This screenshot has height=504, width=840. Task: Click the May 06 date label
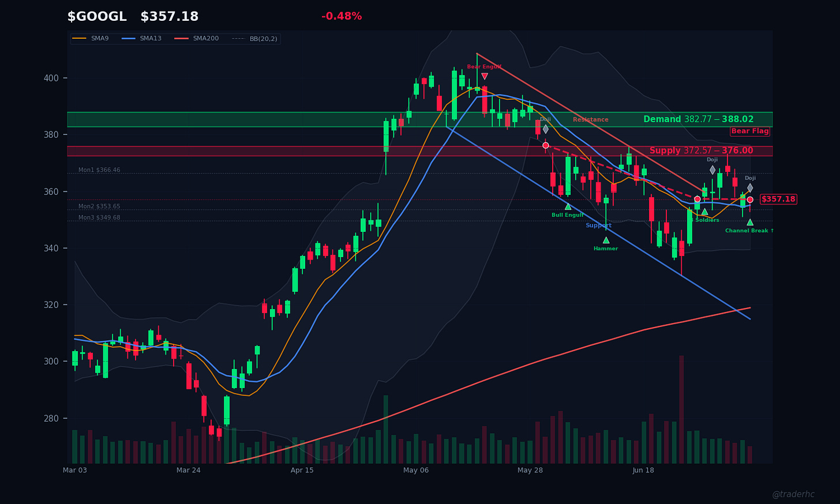(x=416, y=471)
